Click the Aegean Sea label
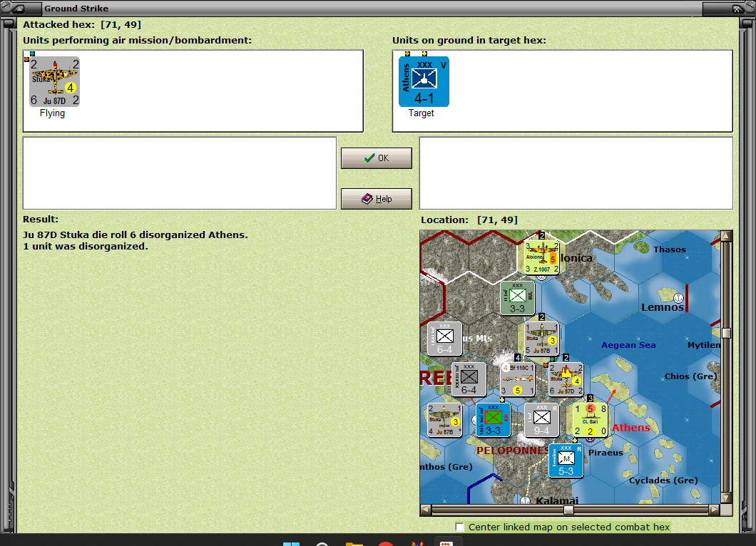The height and width of the screenshot is (546, 756). pos(628,345)
